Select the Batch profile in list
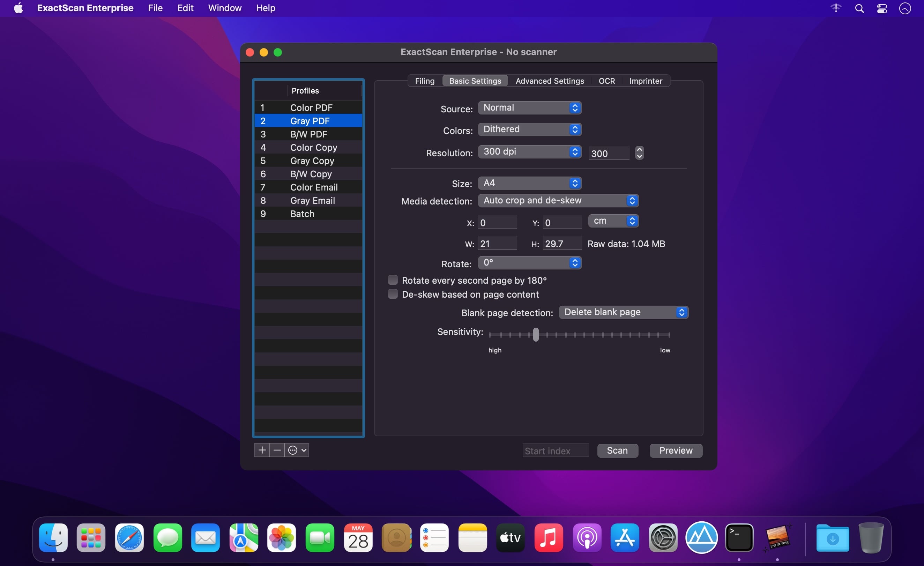 pos(302,214)
